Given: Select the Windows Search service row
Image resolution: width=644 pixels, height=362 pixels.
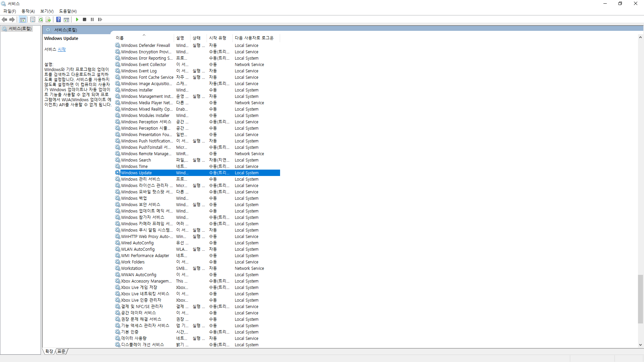Looking at the screenshot, I should [x=136, y=160].
